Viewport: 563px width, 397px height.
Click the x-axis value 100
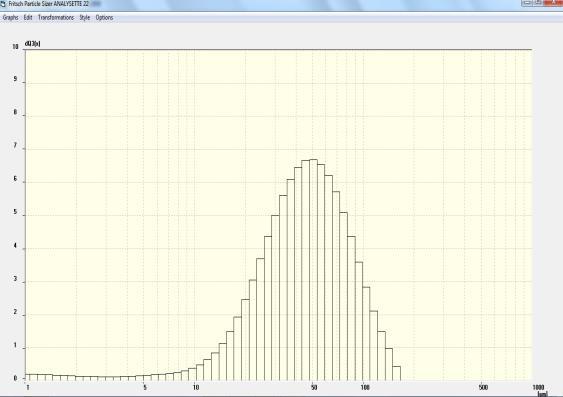[x=365, y=388]
